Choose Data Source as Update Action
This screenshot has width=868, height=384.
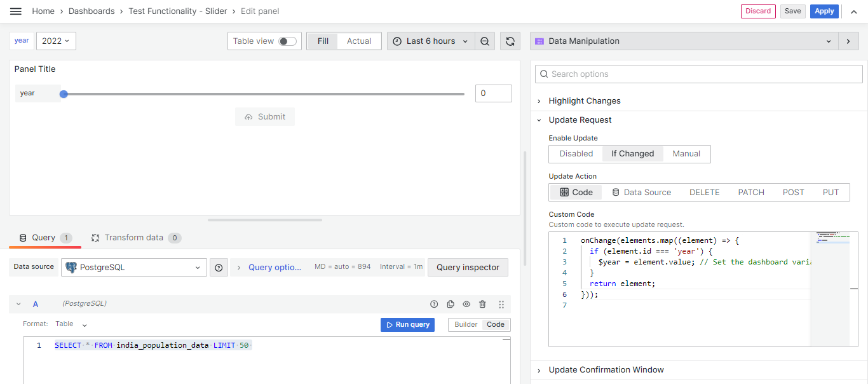tap(641, 193)
